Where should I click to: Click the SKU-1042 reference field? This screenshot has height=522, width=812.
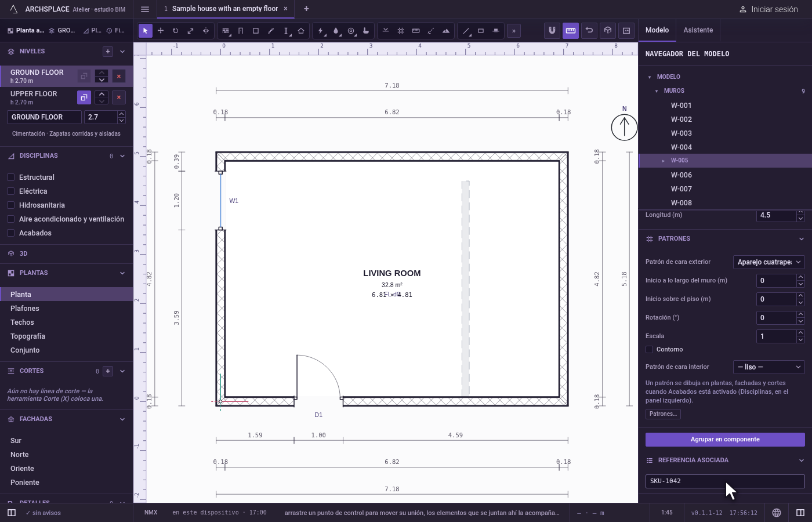click(x=725, y=481)
